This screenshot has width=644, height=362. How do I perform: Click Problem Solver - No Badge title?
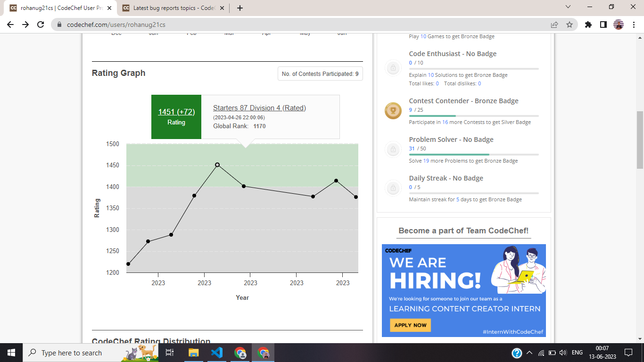[x=451, y=140]
